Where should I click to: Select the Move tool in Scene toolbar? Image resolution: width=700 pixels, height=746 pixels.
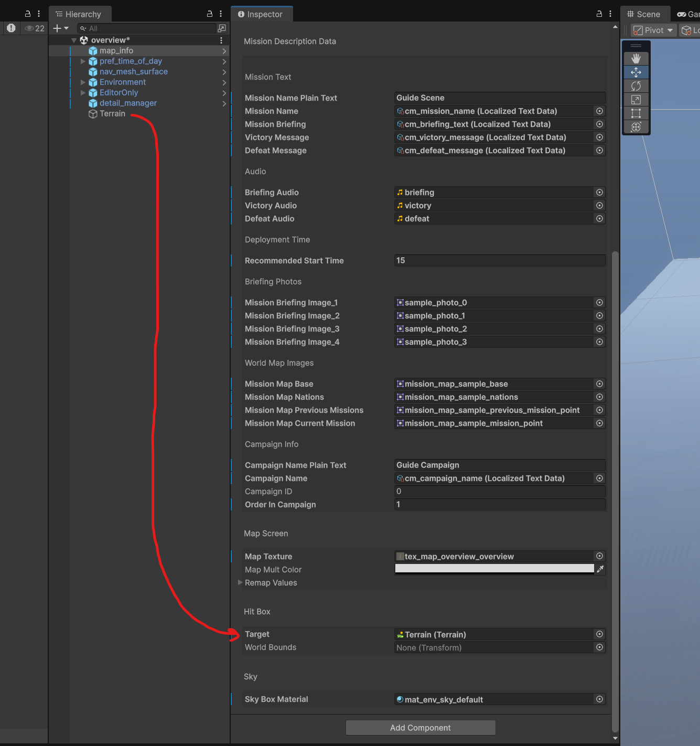(636, 72)
